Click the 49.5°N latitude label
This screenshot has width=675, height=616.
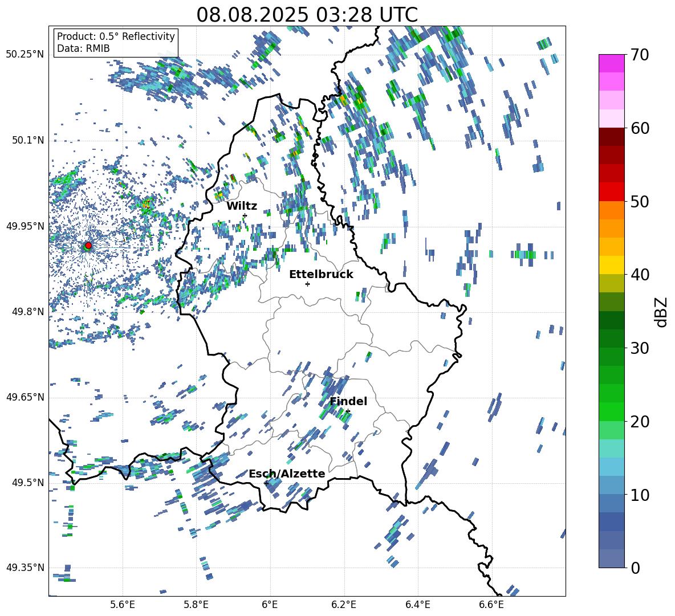(x=27, y=483)
